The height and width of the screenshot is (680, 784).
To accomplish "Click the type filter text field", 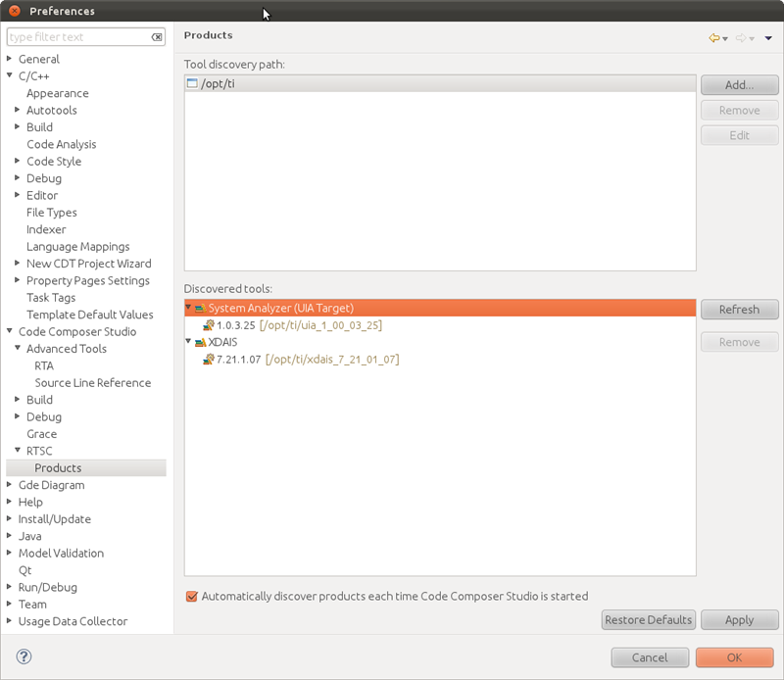I will 80,37.
